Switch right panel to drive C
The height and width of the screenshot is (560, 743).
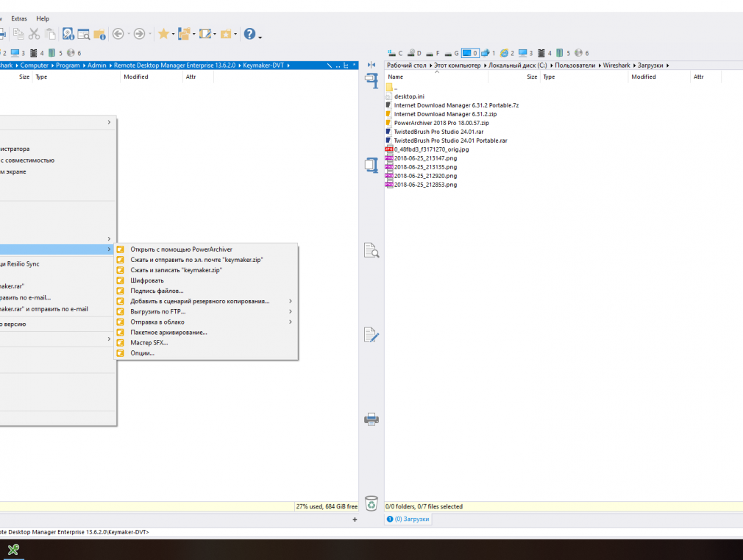(395, 53)
